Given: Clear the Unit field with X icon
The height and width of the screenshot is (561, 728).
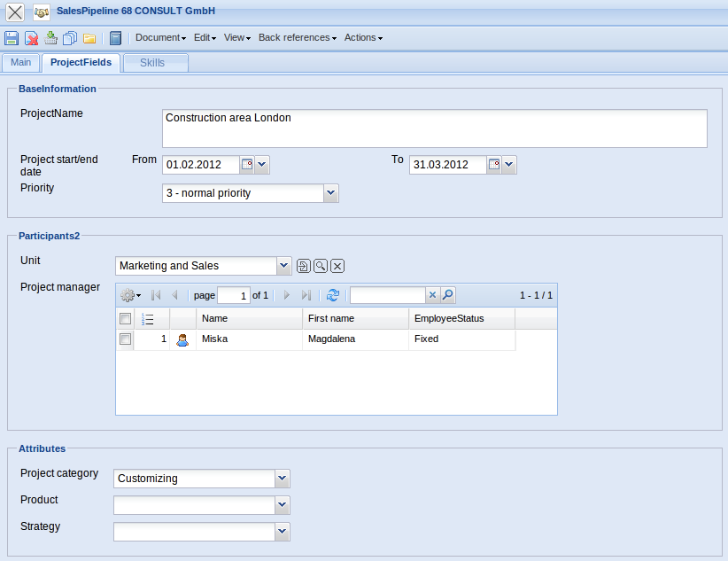Looking at the screenshot, I should (x=337, y=266).
